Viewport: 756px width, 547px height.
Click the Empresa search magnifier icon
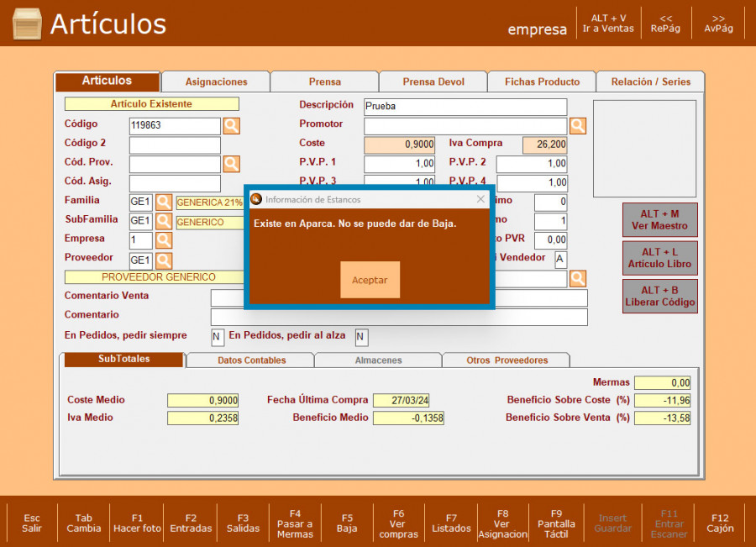click(164, 241)
